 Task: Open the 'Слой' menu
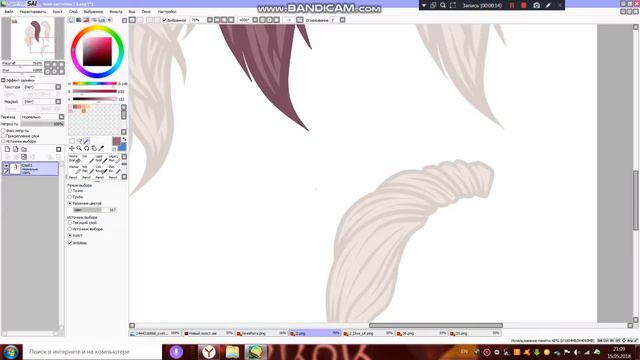coord(73,12)
